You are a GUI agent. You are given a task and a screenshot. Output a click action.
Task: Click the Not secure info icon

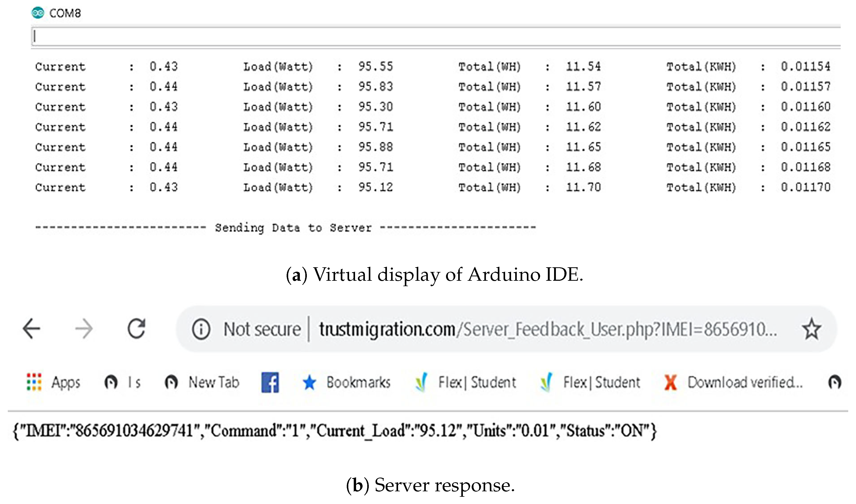(201, 329)
